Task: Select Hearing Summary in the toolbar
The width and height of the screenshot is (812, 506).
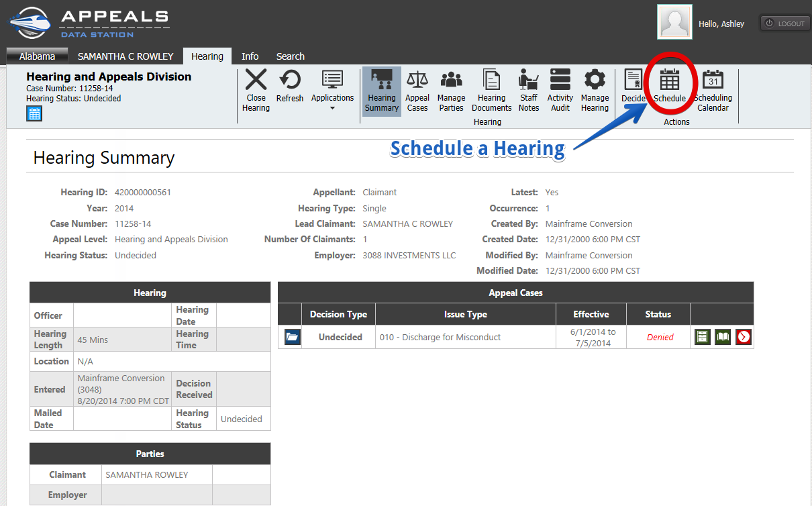Action: (382, 91)
